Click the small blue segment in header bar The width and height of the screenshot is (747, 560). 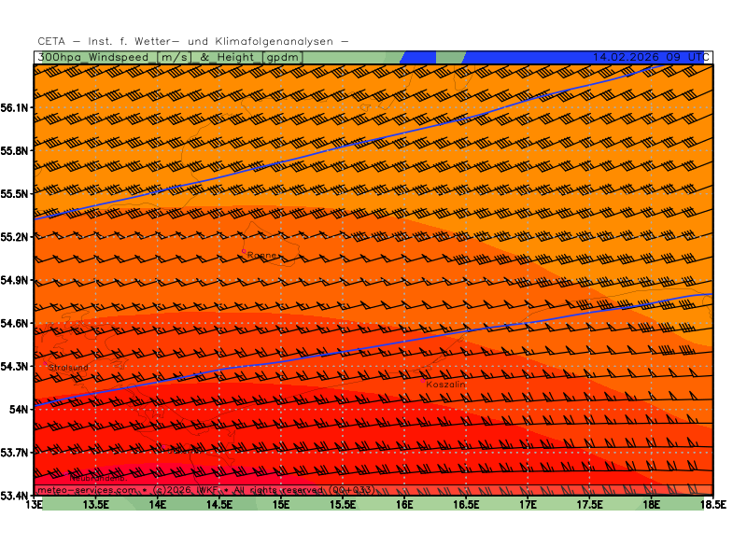pyautogui.click(x=418, y=57)
